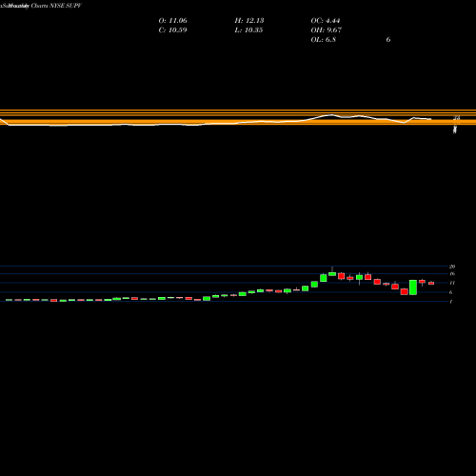Viewport: 476px width, 476px height.
Task: Click the low value 'L: 10.35'
Action: coord(248,30)
